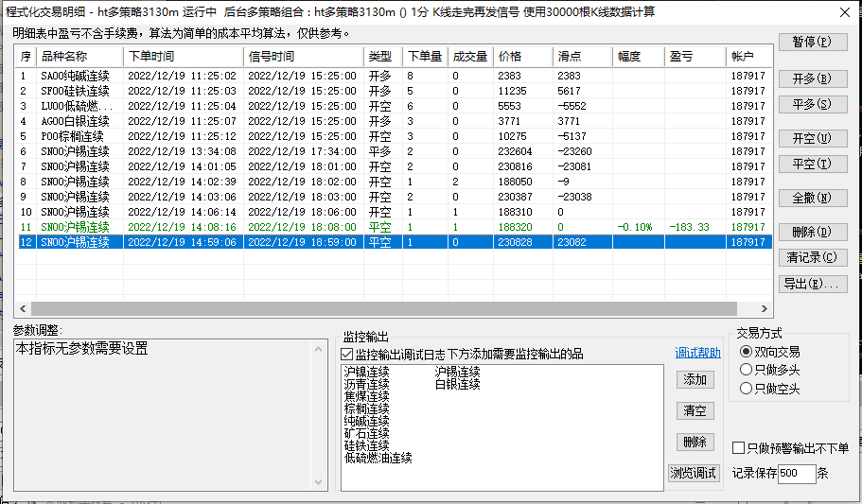This screenshot has width=862, height=504.
Task: Select the 双向交易 radio option
Action: pos(747,352)
